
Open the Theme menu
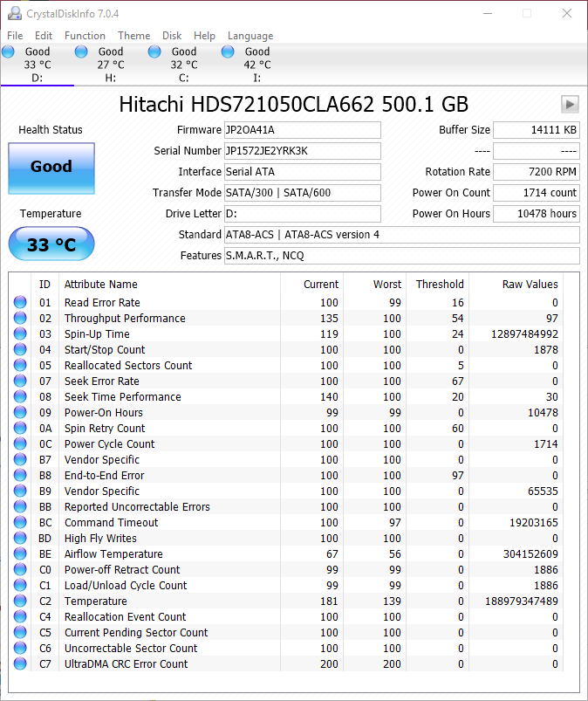click(x=134, y=36)
